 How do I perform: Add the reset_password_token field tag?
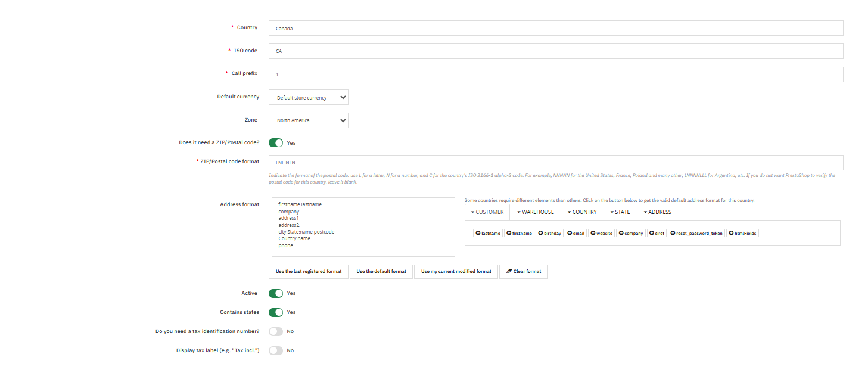pos(697,233)
